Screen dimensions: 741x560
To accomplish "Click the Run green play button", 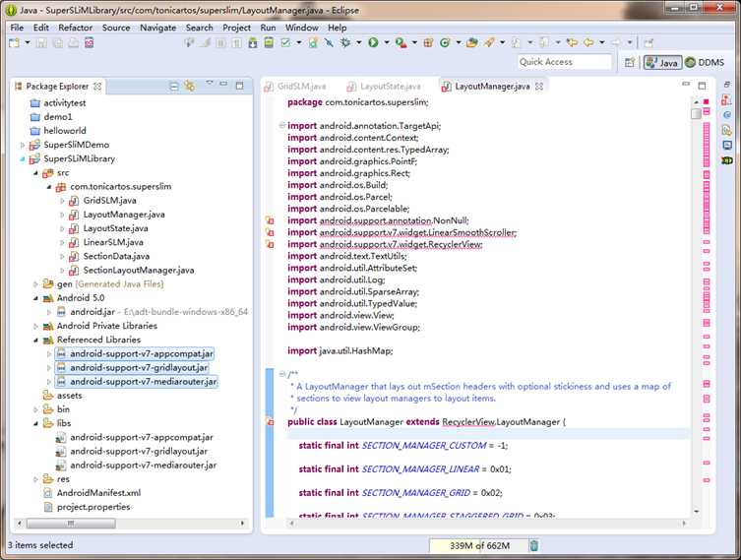I will tap(373, 43).
